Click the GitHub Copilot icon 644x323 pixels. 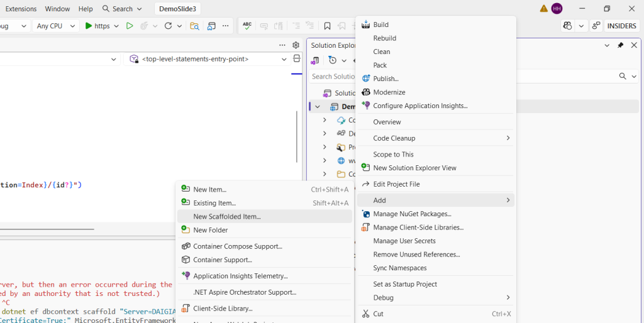568,26
